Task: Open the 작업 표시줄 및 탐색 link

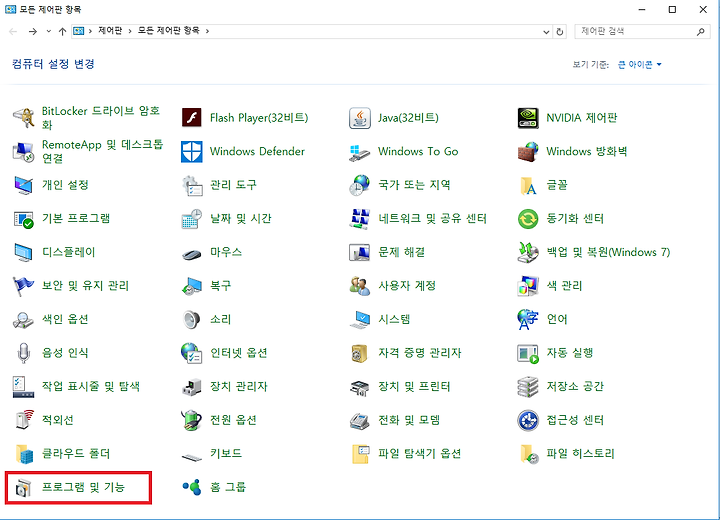Action: [x=90, y=386]
